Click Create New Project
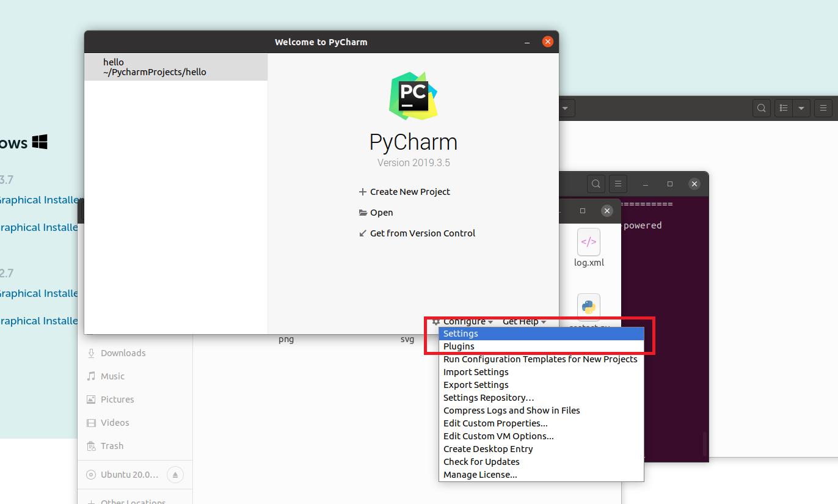The height and width of the screenshot is (504, 838). [410, 191]
